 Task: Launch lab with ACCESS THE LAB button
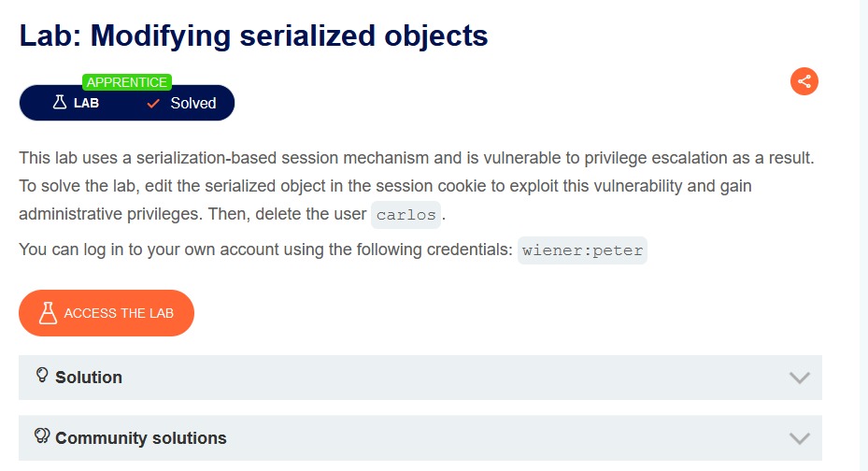107,313
